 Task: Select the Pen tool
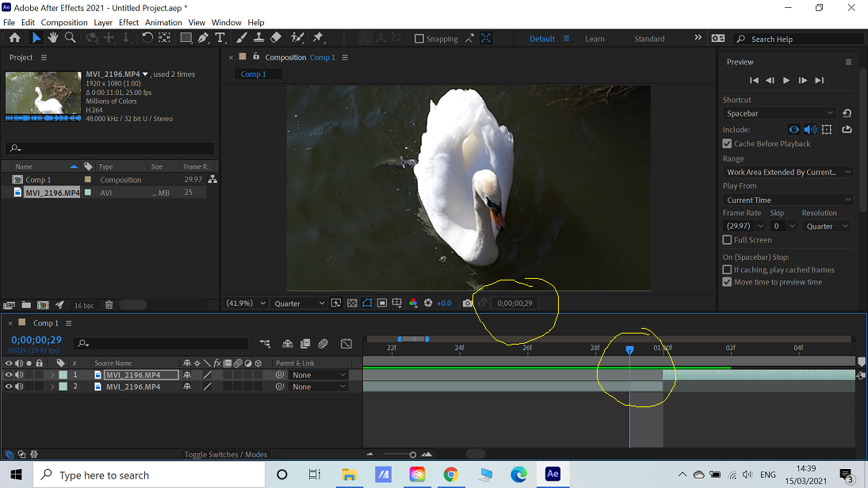coord(204,37)
